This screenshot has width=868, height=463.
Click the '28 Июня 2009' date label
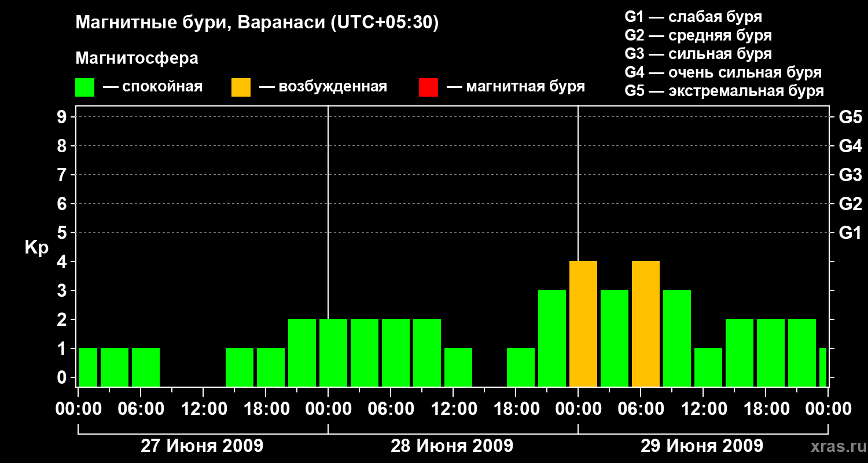point(452,446)
